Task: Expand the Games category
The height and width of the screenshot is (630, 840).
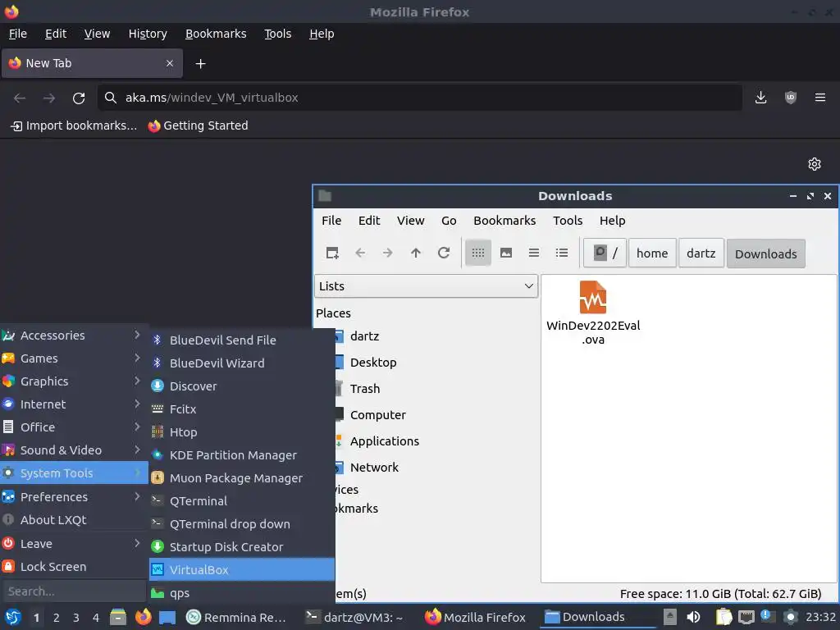Action: [74, 358]
